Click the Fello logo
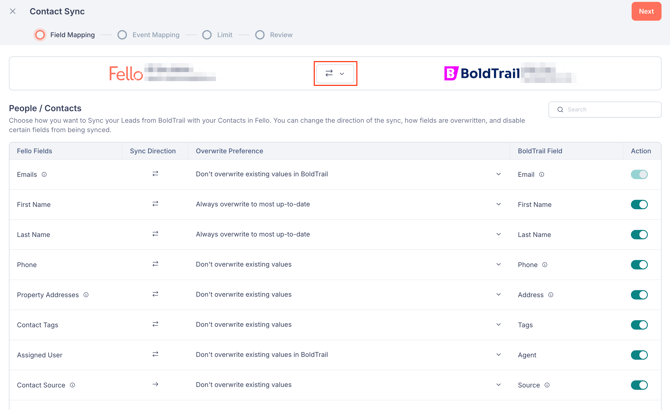 click(126, 73)
